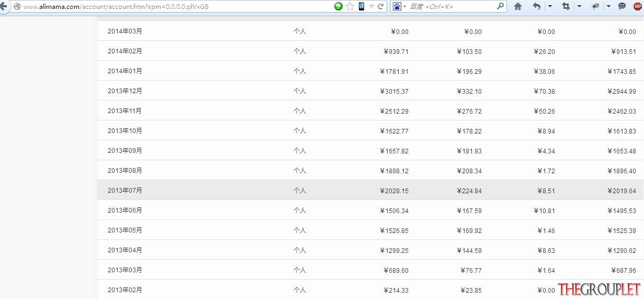Click the Greasemonkey-style monkey icon
This screenshot has height=299, width=644.
pyautogui.click(x=595, y=6)
